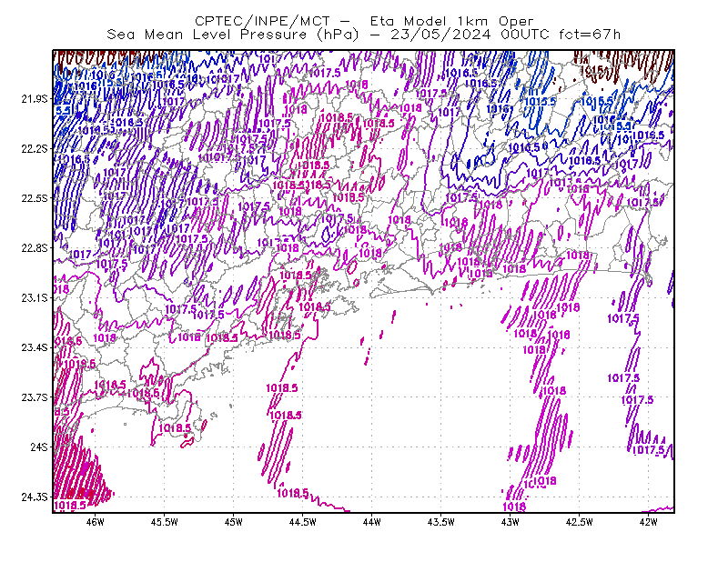Click the "44W" longitude axis label

(x=372, y=522)
